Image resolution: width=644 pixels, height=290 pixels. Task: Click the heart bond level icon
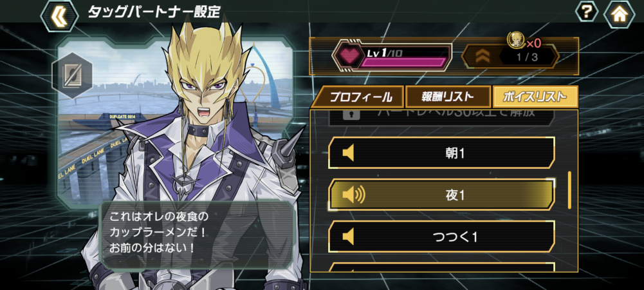(349, 56)
